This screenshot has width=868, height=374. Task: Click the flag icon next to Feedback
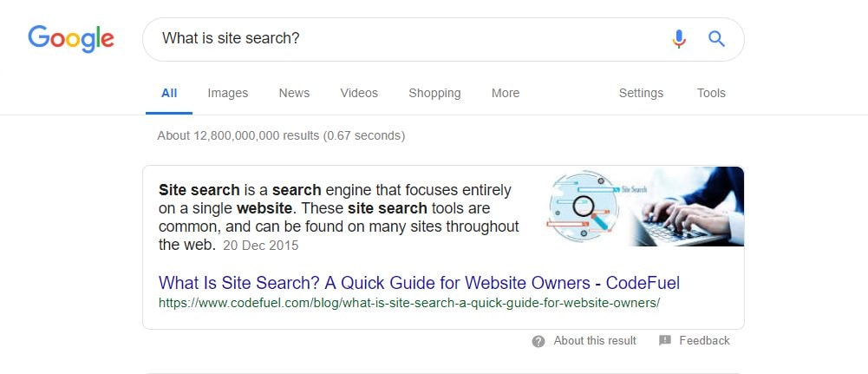tap(665, 341)
